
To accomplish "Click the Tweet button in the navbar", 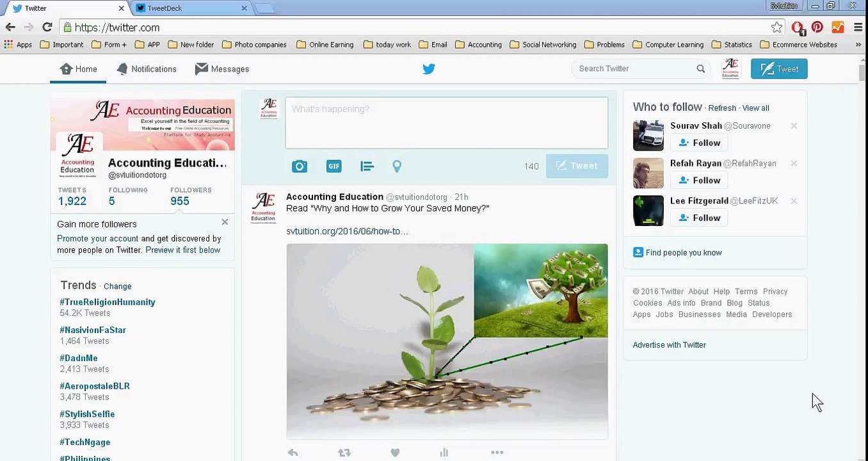I will tap(779, 69).
